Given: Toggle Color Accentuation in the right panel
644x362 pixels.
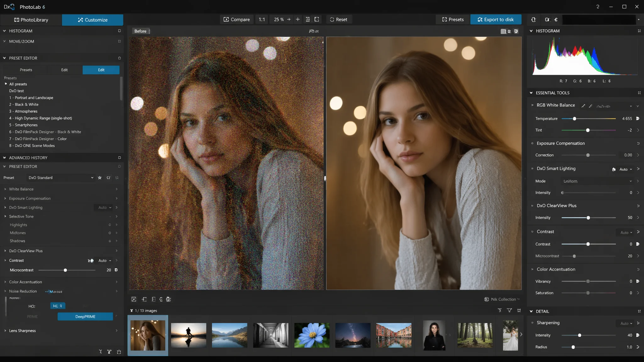Looking at the screenshot, I should [532, 269].
